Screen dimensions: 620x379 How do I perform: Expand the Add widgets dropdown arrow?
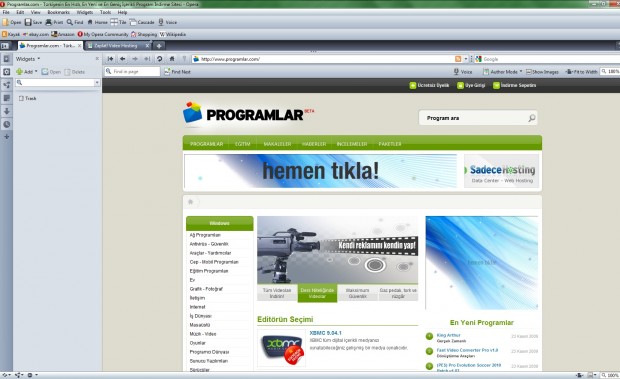tap(36, 72)
